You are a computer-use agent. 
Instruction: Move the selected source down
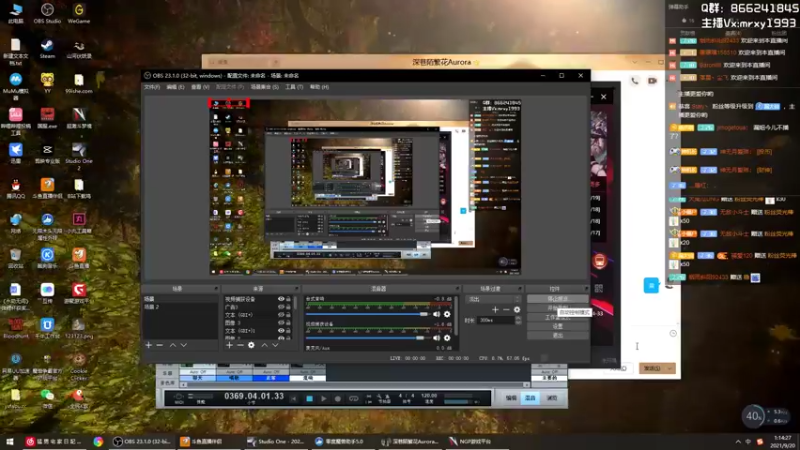[x=275, y=345]
